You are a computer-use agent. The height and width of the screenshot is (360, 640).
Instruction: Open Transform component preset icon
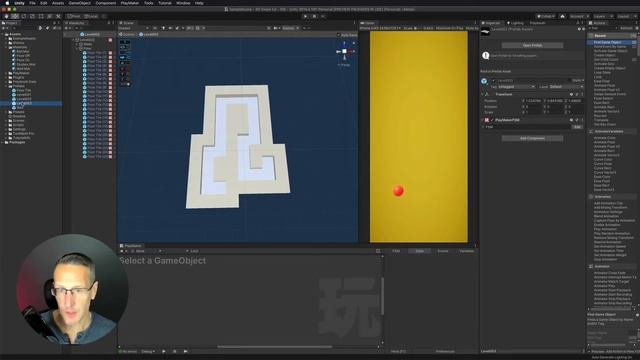(577, 94)
